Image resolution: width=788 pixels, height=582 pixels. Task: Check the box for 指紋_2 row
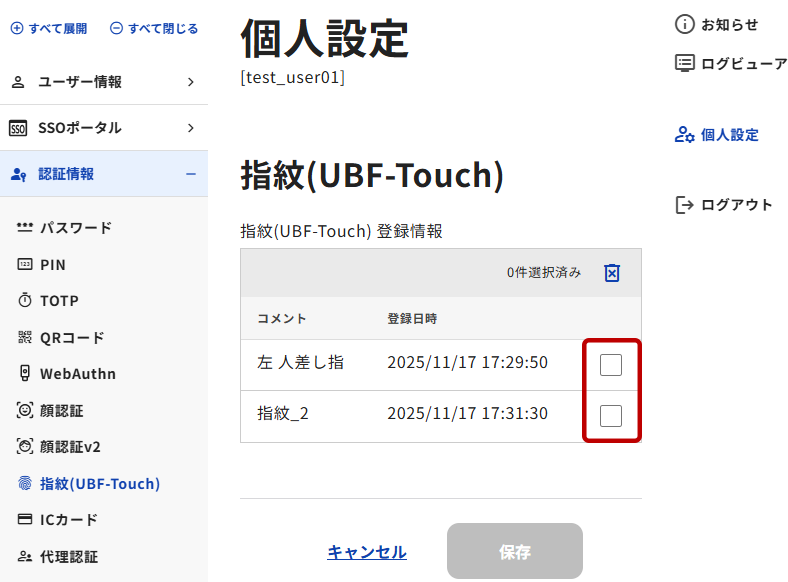[611, 415]
